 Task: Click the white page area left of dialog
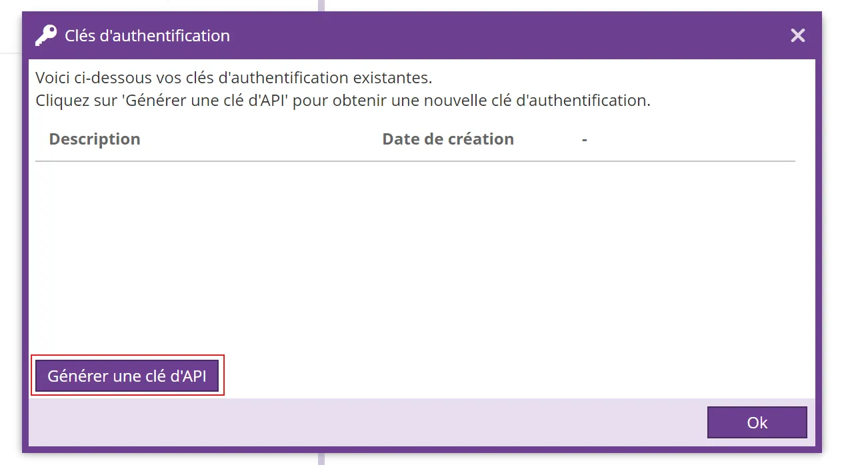[x=10, y=233]
